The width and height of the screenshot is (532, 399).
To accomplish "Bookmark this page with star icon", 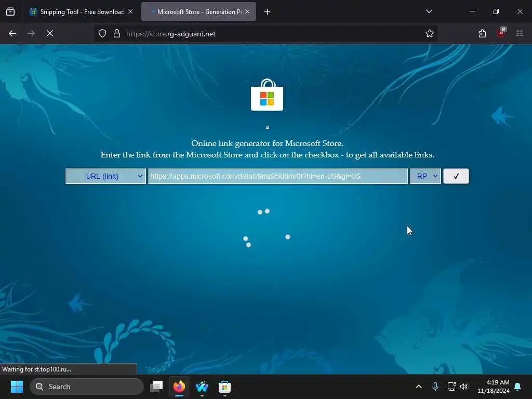I will tap(430, 33).
